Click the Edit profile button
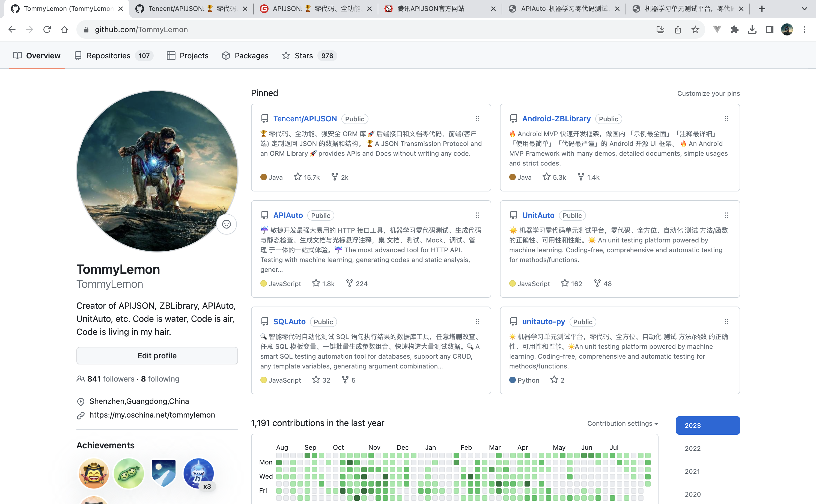Screen dimensions: 816x504 157,356
